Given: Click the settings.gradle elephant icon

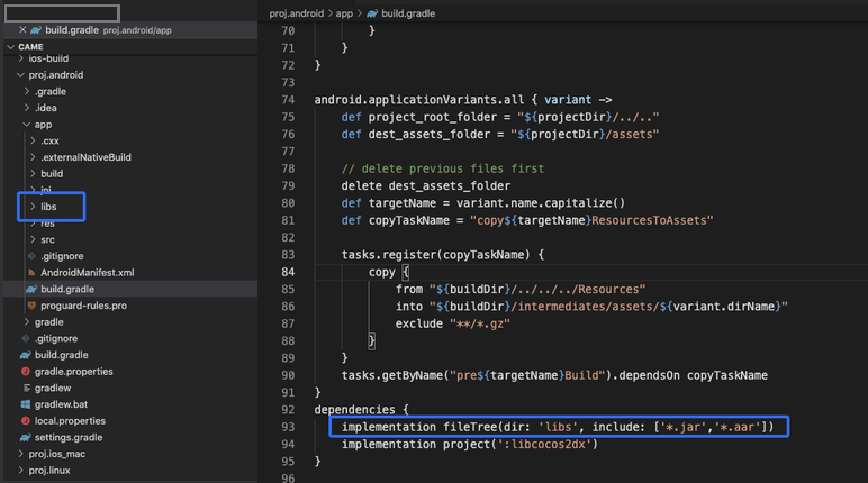Looking at the screenshot, I should [25, 438].
